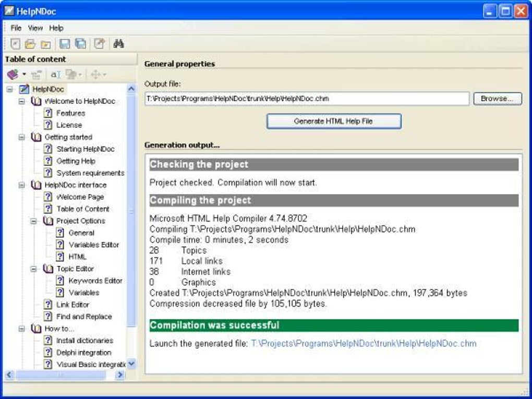Viewport: 532px width, 399px height.
Task: Rename the selected topic using the aI icon
Action: coord(55,74)
